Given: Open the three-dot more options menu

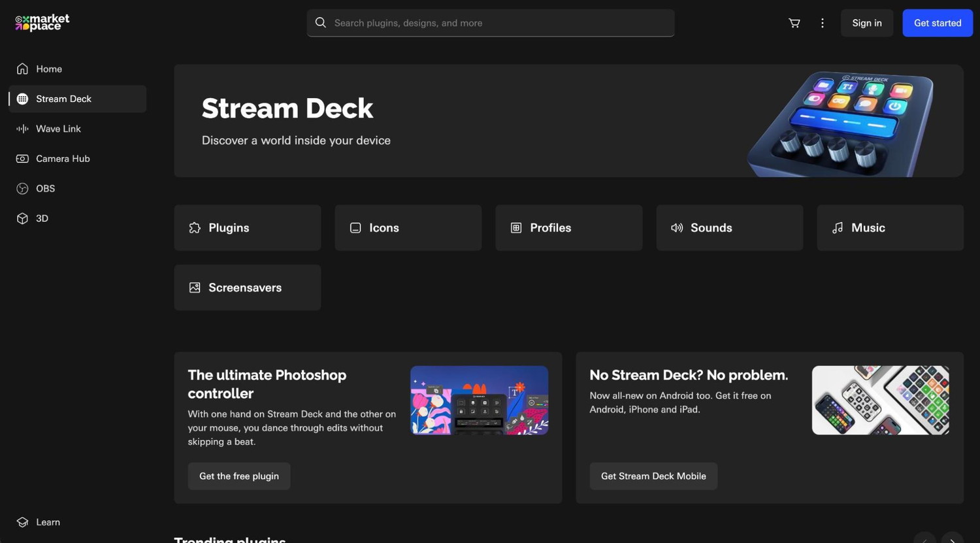Looking at the screenshot, I should [x=822, y=23].
